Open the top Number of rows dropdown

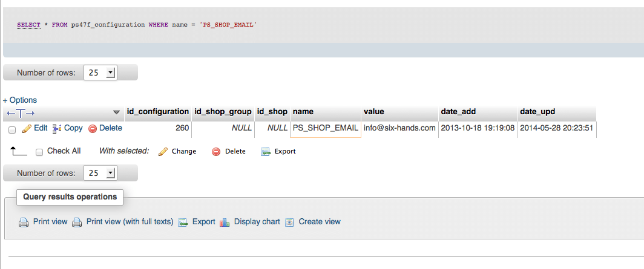[x=100, y=73]
